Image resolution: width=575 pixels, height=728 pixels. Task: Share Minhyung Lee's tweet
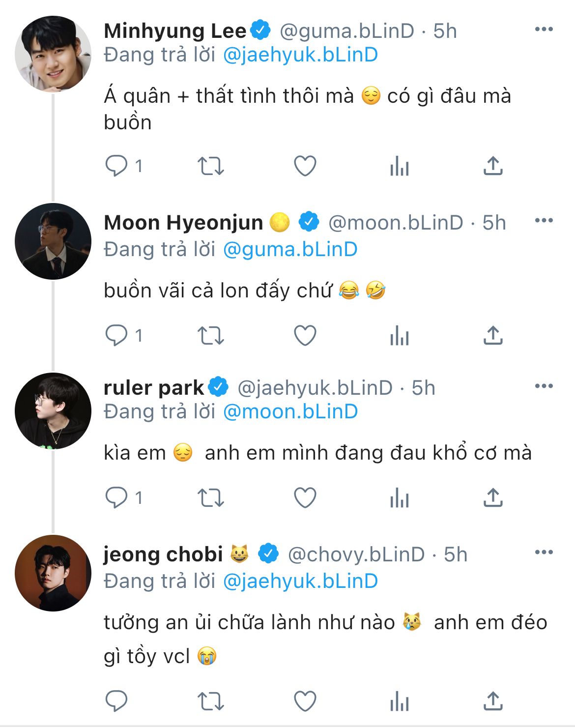pos(493,166)
